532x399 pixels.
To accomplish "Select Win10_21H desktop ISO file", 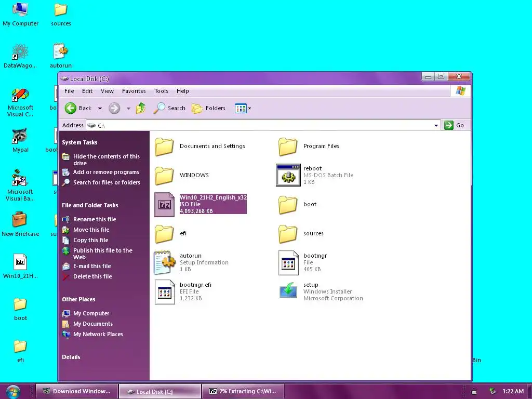I will (x=20, y=267).
